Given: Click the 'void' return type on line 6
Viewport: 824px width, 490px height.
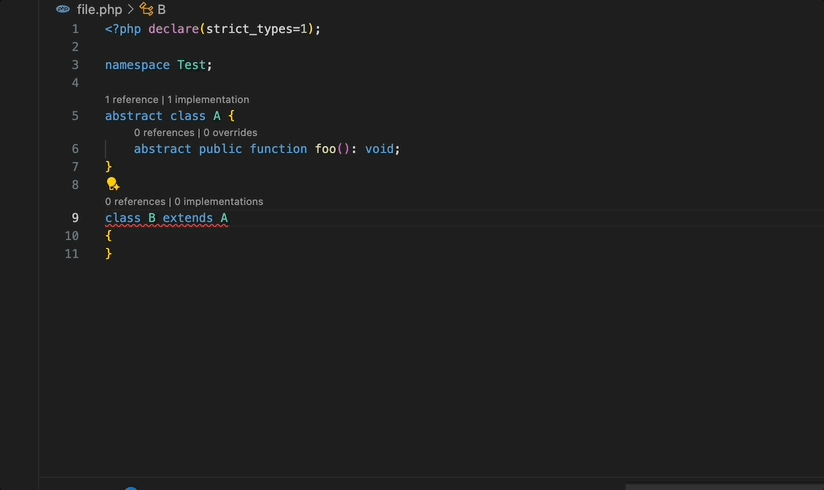Looking at the screenshot, I should (x=379, y=149).
